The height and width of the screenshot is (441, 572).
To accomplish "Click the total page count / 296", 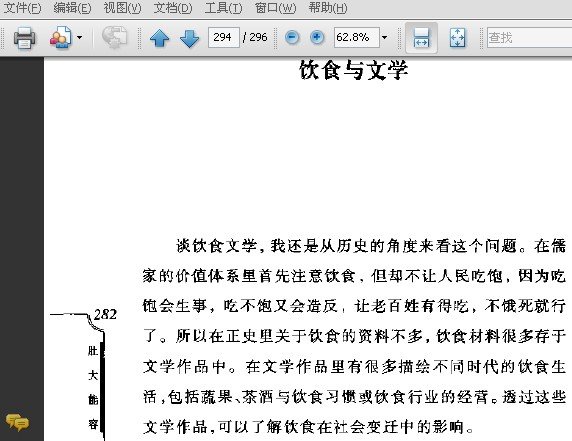I will pos(255,37).
